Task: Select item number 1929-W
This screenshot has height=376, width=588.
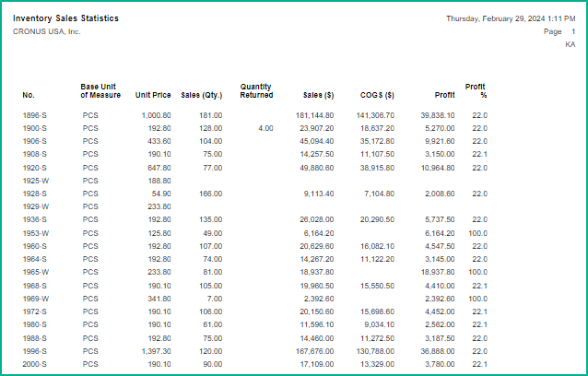Action: pyautogui.click(x=36, y=207)
